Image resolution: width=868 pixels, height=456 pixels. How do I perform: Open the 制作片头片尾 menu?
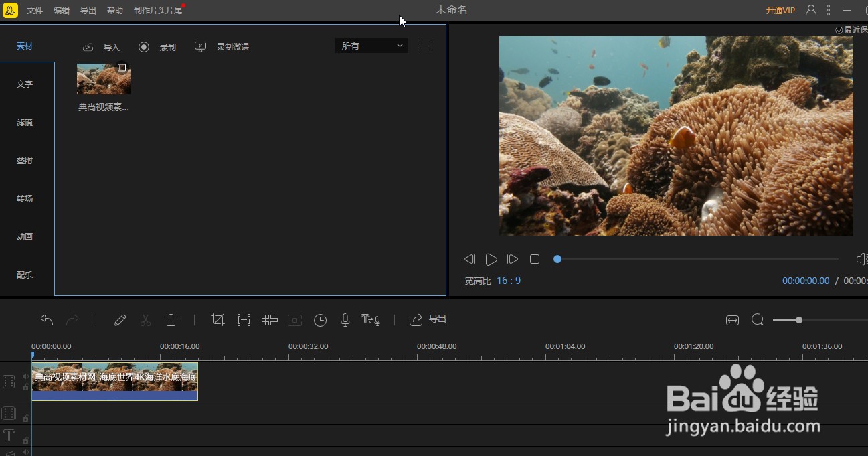pos(158,11)
